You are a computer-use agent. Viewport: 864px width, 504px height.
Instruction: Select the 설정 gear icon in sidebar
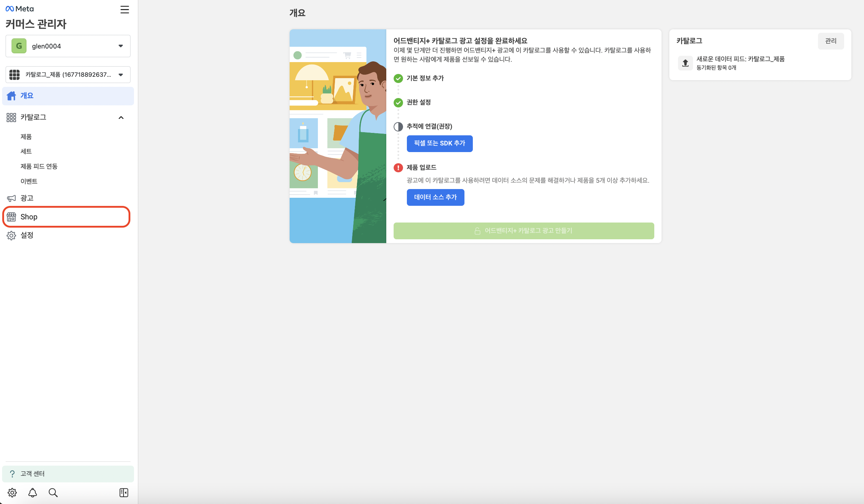12,235
